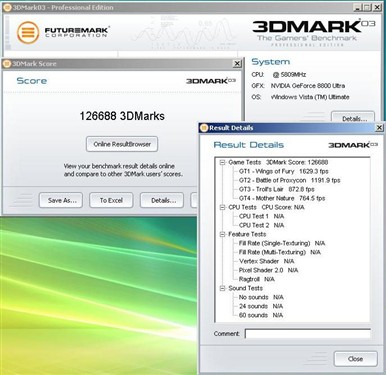This screenshot has width=386, height=375.
Task: Collapse the Game Tests tree node
Action: [x=222, y=163]
